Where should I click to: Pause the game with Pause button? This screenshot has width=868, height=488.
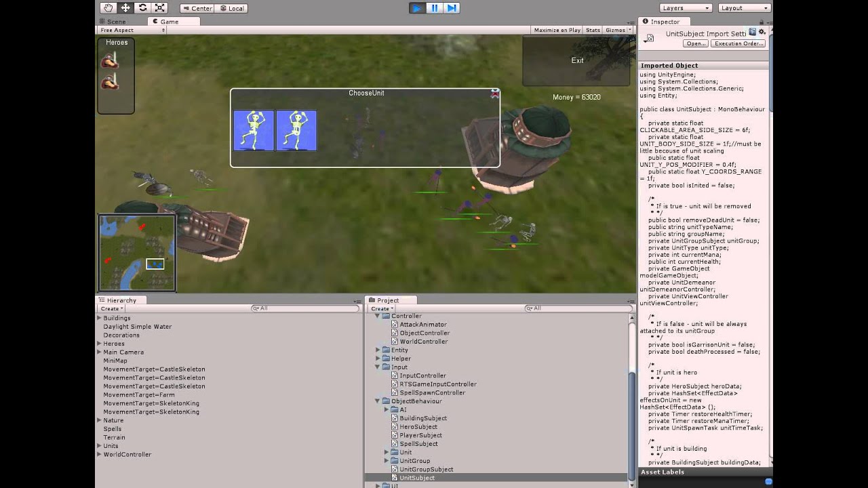click(x=435, y=8)
